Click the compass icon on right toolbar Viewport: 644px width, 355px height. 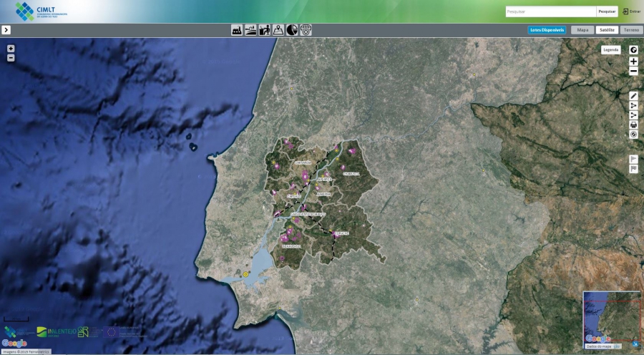[x=633, y=135]
